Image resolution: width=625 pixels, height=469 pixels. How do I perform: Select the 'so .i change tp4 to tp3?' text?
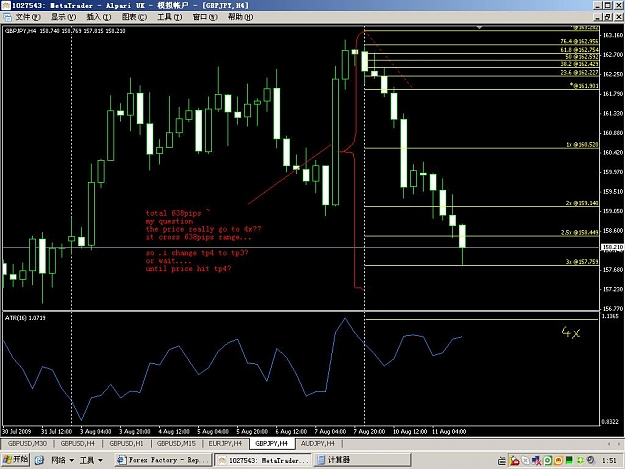click(197, 253)
